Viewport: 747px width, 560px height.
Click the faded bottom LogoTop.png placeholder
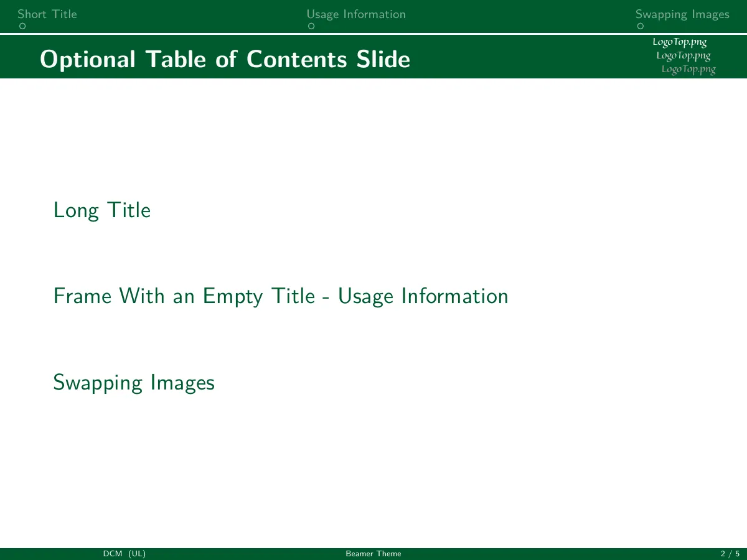pos(688,69)
